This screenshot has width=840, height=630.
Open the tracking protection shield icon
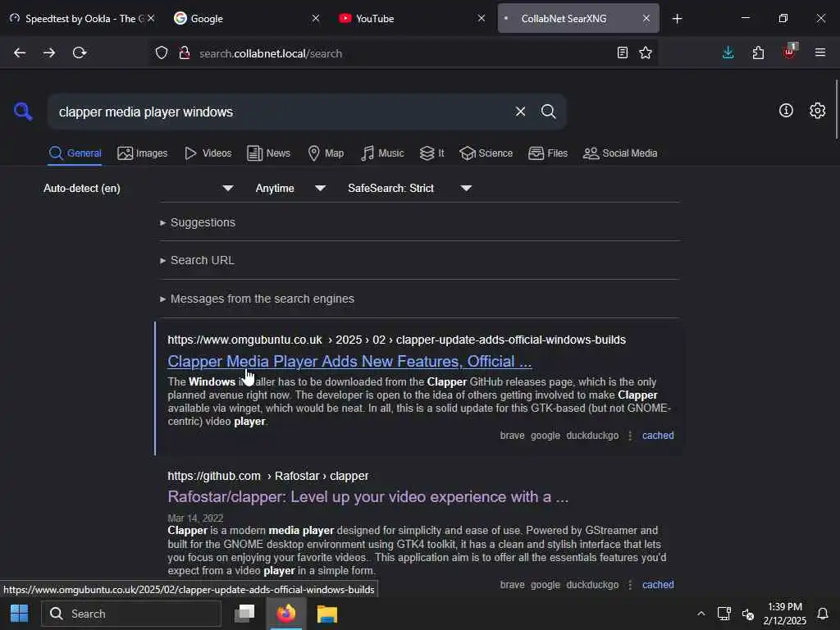click(162, 53)
